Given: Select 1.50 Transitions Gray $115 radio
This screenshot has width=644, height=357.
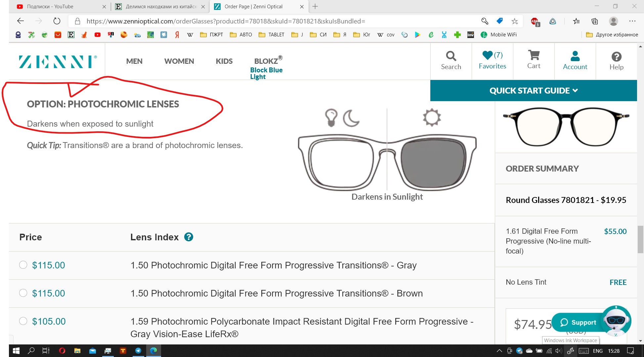Looking at the screenshot, I should 23,265.
